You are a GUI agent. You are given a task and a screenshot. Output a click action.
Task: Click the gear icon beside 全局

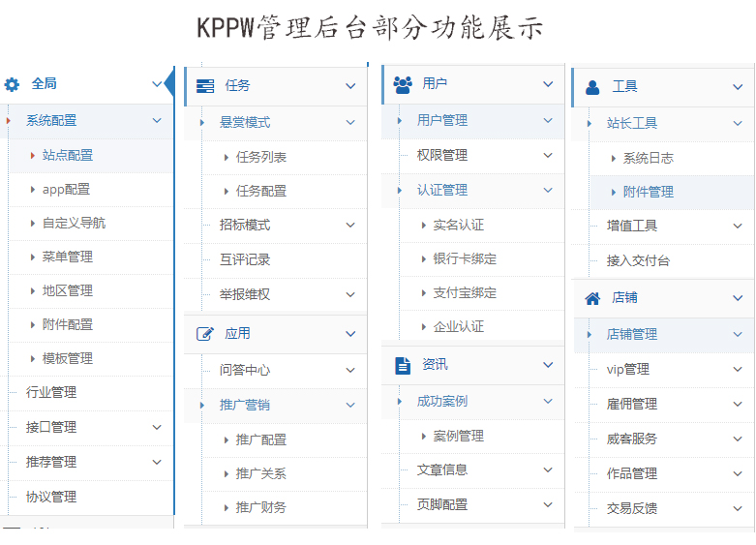click(x=12, y=84)
